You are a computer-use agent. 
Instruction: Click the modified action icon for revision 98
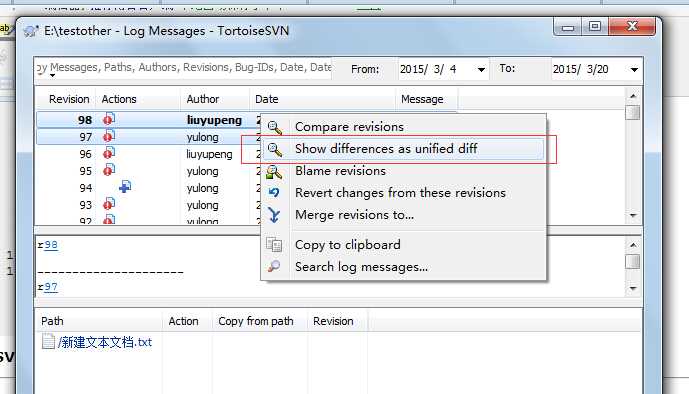(109, 119)
